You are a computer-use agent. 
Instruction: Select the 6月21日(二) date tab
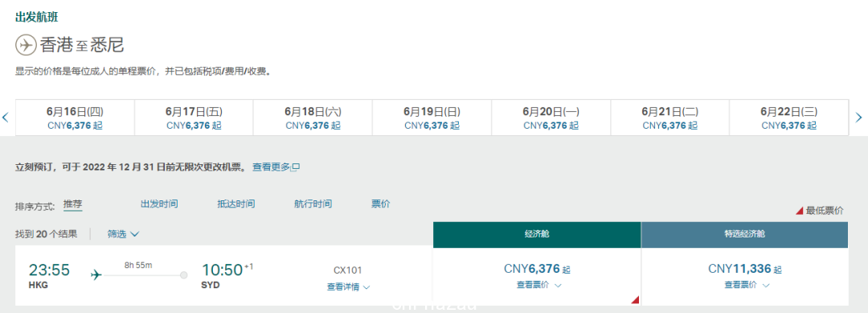tap(669, 117)
